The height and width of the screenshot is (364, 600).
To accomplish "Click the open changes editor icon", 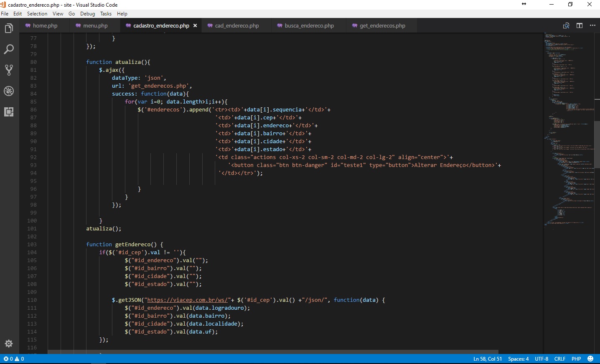I will click(x=566, y=25).
